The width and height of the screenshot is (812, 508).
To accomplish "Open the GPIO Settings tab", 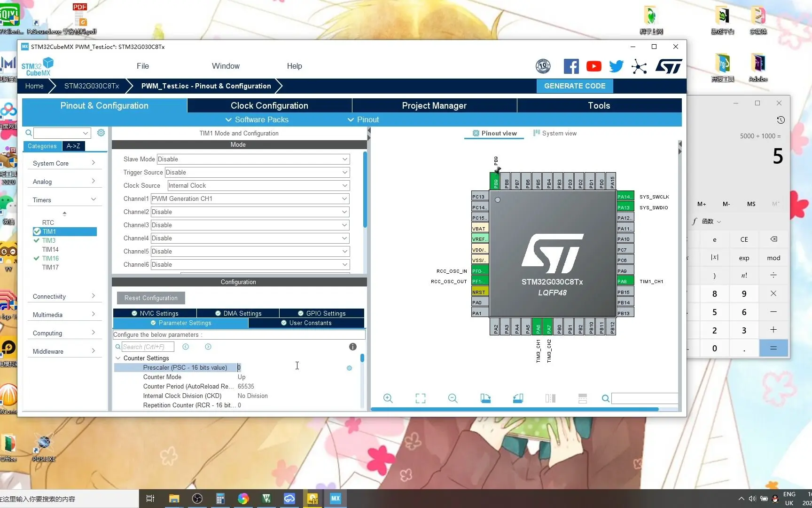I will tap(321, 313).
